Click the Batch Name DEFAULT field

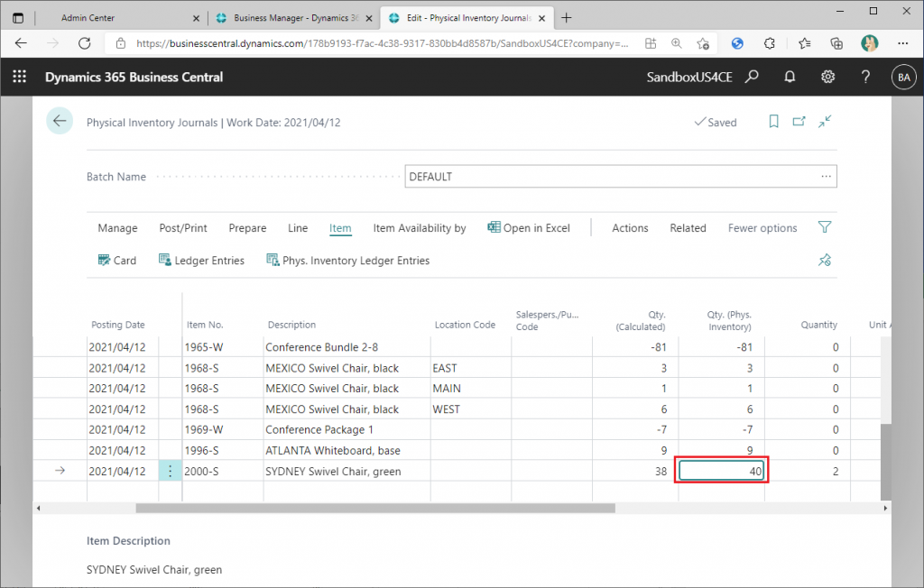tap(621, 176)
